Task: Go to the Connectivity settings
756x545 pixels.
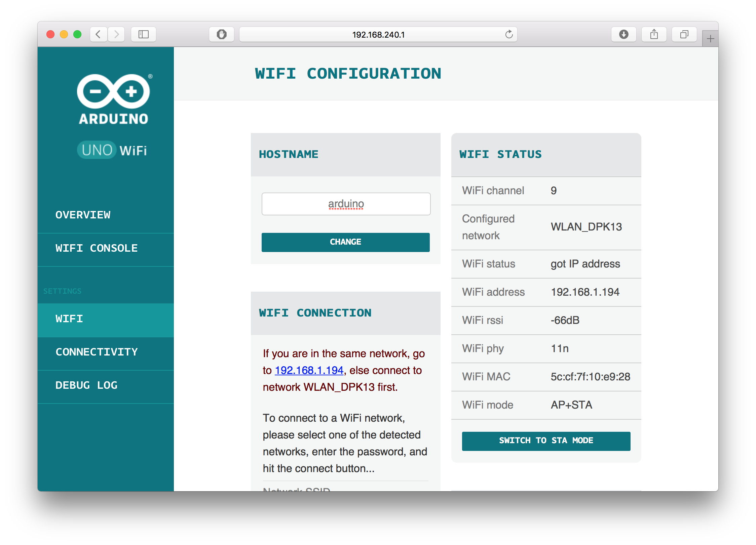Action: coord(97,352)
